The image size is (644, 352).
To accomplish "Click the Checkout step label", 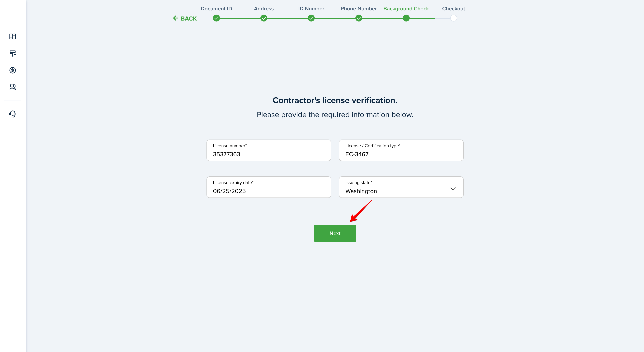I will pyautogui.click(x=453, y=9).
